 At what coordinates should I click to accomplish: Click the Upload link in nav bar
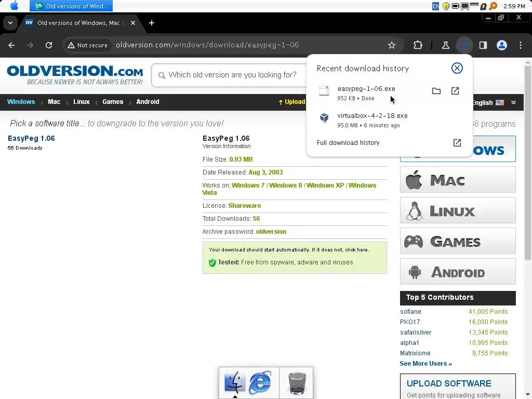pos(292,102)
